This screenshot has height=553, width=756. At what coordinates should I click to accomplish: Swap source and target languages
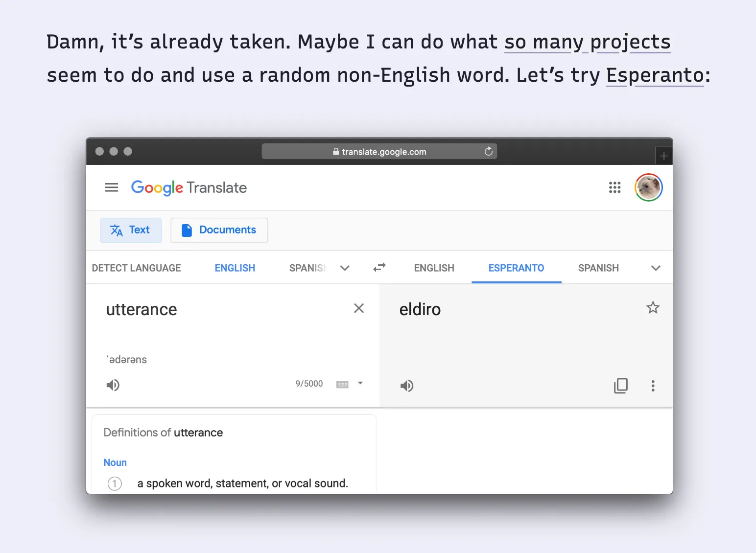pyautogui.click(x=379, y=268)
